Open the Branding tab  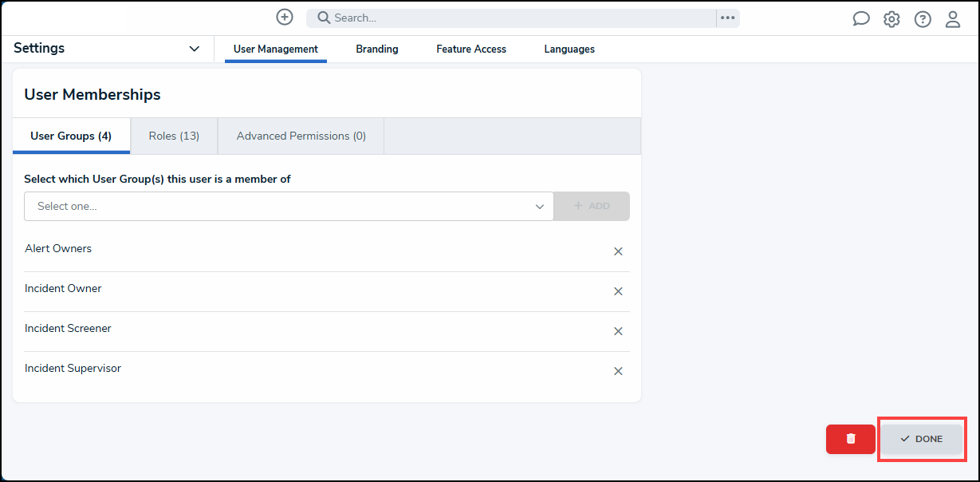(377, 49)
